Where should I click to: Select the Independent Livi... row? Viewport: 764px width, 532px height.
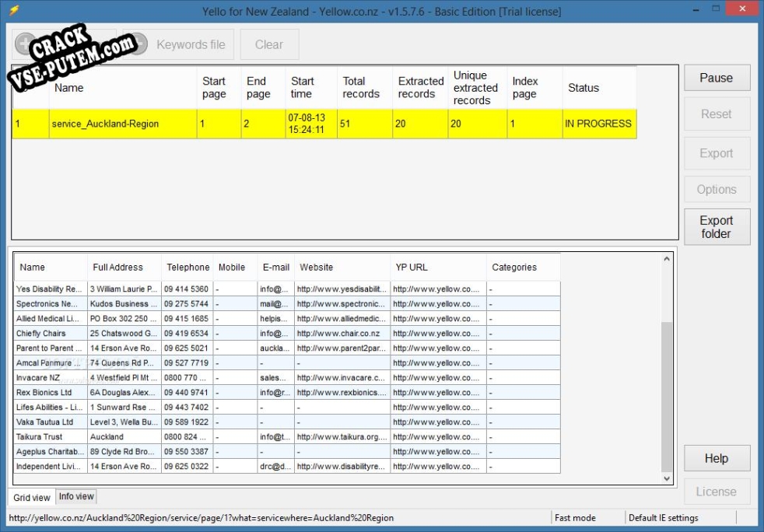(287, 467)
